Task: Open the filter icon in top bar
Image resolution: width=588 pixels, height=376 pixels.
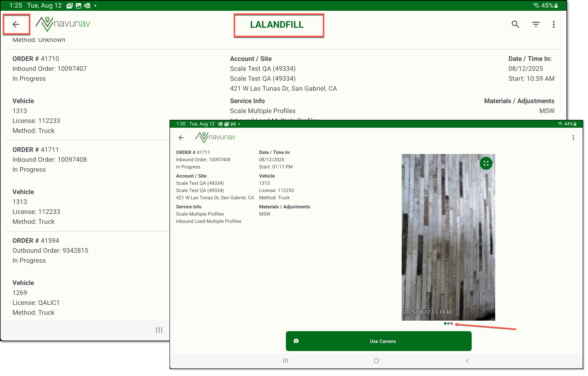Action: pyautogui.click(x=536, y=24)
